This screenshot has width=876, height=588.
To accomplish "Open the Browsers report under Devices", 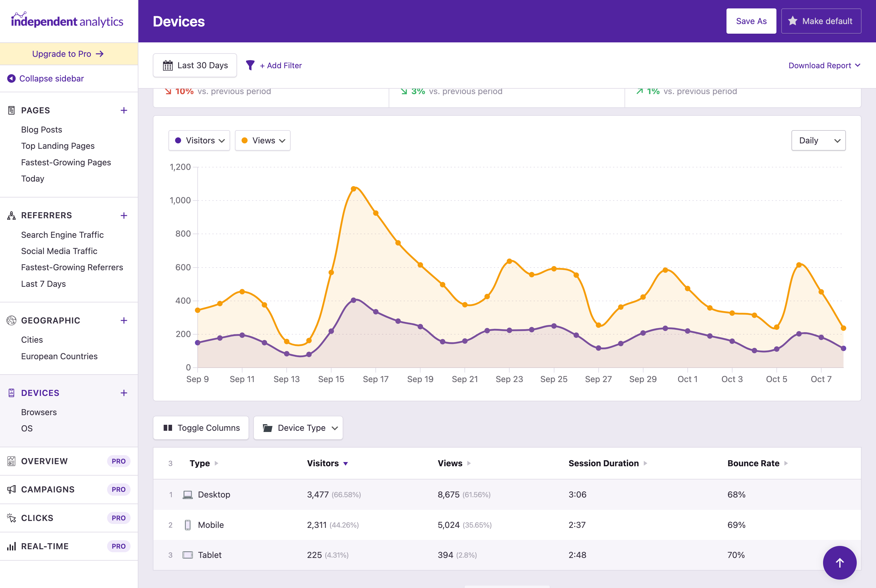I will [x=39, y=412].
